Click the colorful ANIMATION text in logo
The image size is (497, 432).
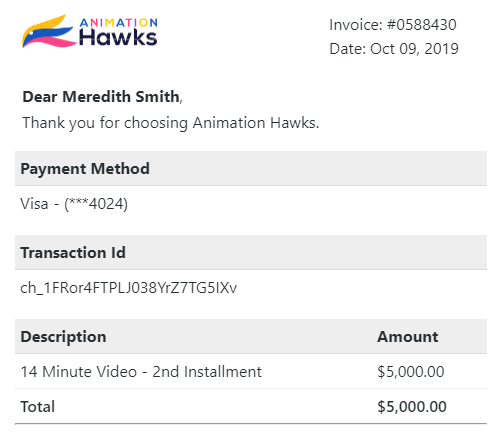119,23
